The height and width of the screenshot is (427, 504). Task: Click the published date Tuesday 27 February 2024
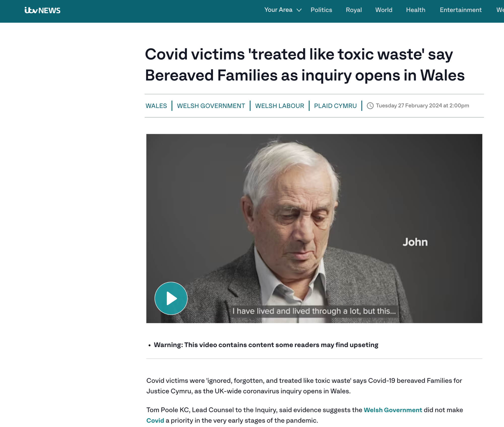[422, 105]
